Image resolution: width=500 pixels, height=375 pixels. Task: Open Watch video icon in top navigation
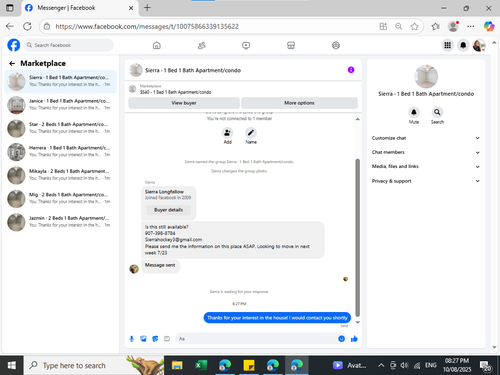(x=246, y=45)
